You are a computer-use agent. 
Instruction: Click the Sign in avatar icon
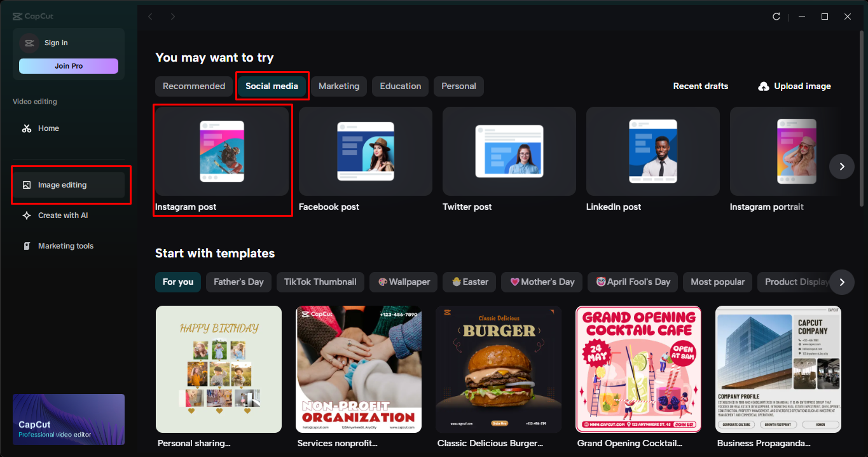(x=29, y=42)
